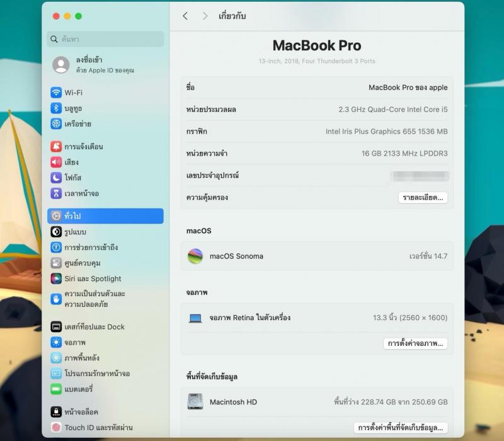Click the Sound (เสียง) speaker icon

pyautogui.click(x=57, y=162)
